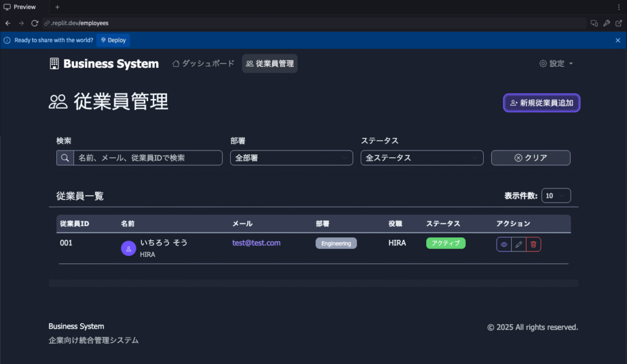Click the メール column header
The width and height of the screenshot is (627, 364).
242,224
